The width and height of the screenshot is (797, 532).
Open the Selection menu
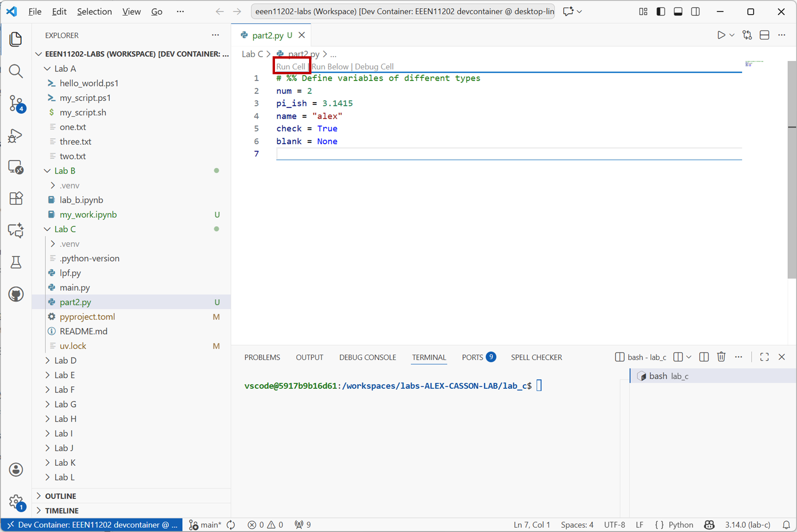(x=94, y=12)
